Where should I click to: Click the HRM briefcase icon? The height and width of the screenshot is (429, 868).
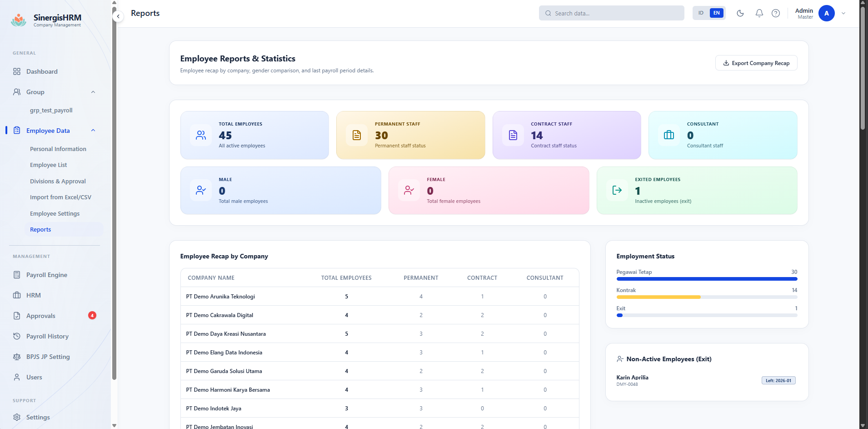tap(17, 295)
